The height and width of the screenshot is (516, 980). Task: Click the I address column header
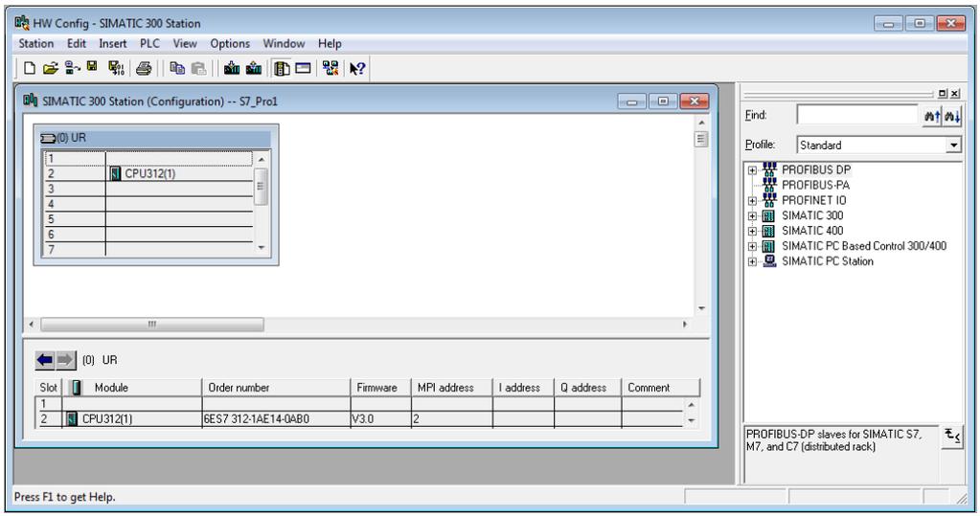pos(523,388)
